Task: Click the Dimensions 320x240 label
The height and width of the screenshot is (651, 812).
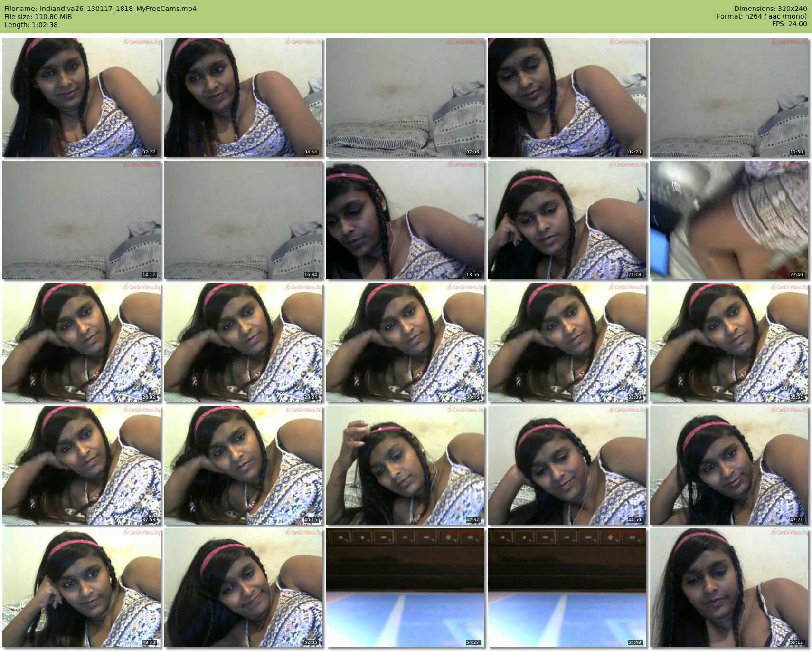Action: point(770,9)
